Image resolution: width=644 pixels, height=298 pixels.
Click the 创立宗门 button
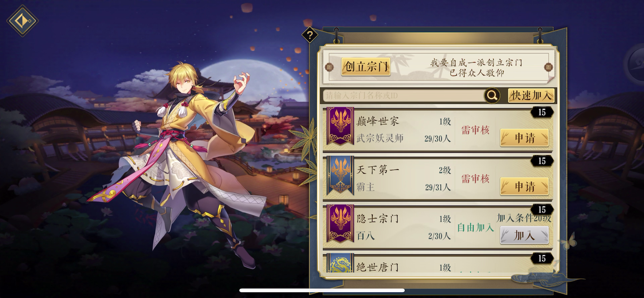pyautogui.click(x=366, y=67)
